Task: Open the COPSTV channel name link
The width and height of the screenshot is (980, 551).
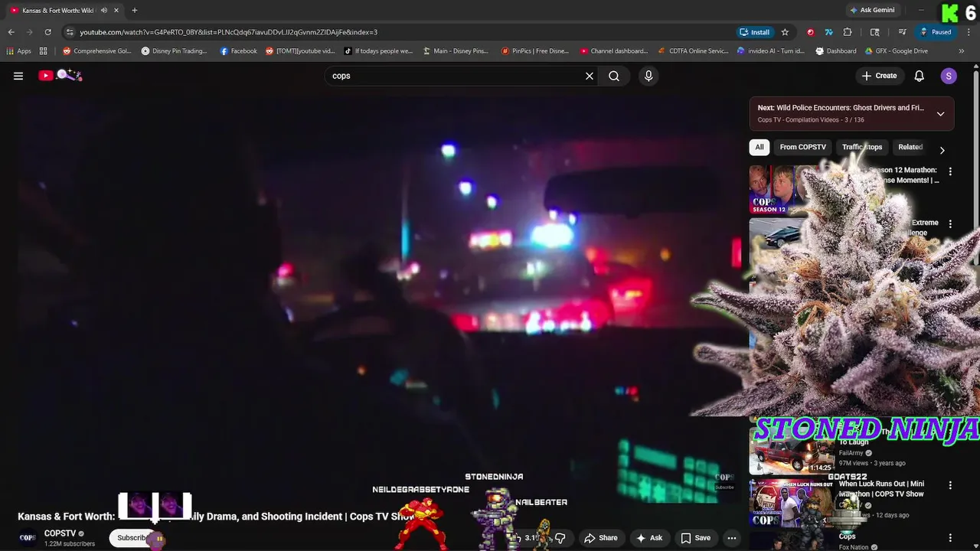Action: coord(60,533)
